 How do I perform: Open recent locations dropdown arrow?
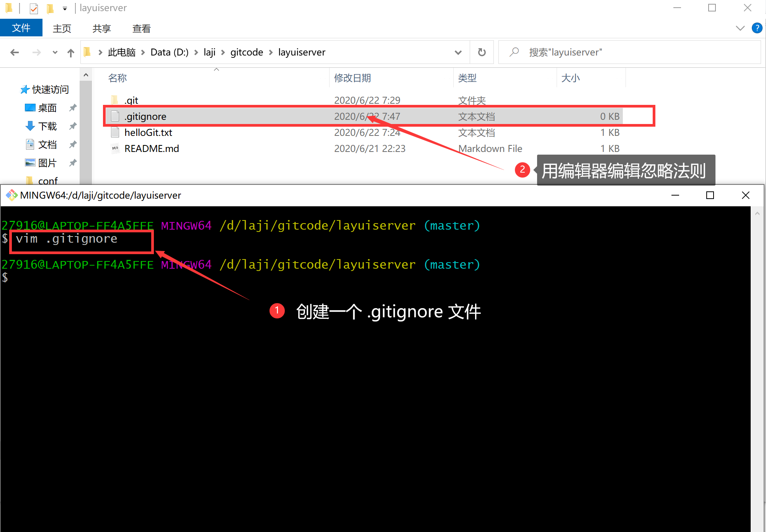tap(55, 52)
